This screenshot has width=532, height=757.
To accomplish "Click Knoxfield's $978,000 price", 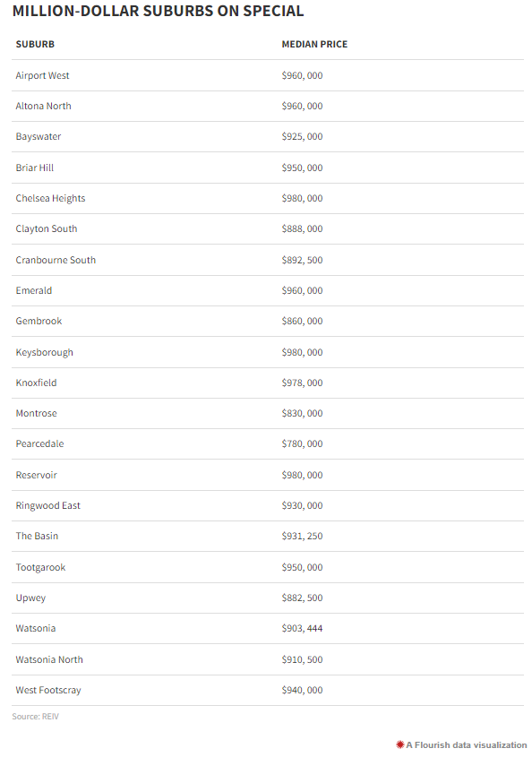I will pos(302,383).
